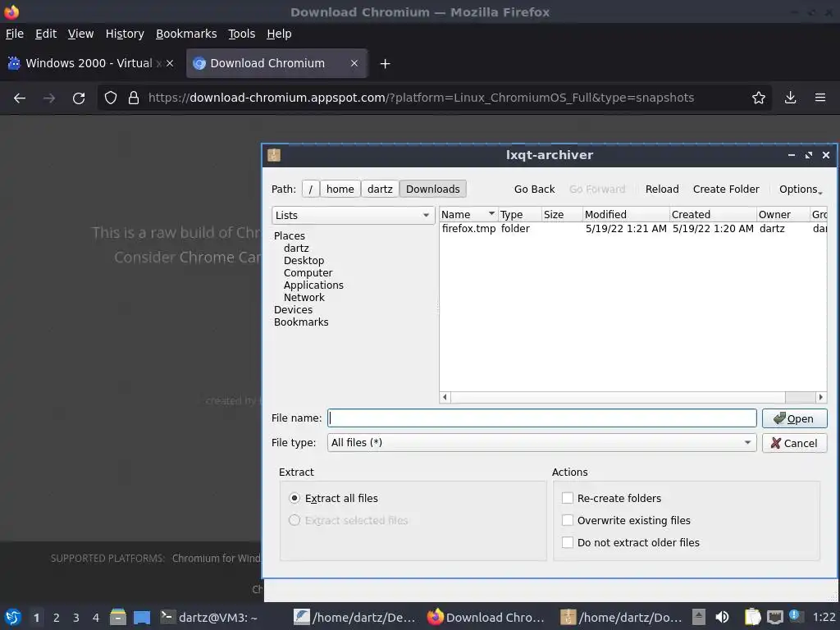This screenshot has width=840, height=630.
Task: Open a new Firefox tab
Action: tap(385, 64)
